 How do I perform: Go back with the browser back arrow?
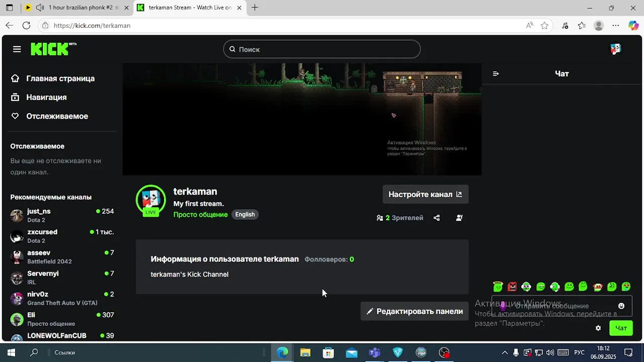coord(10,25)
